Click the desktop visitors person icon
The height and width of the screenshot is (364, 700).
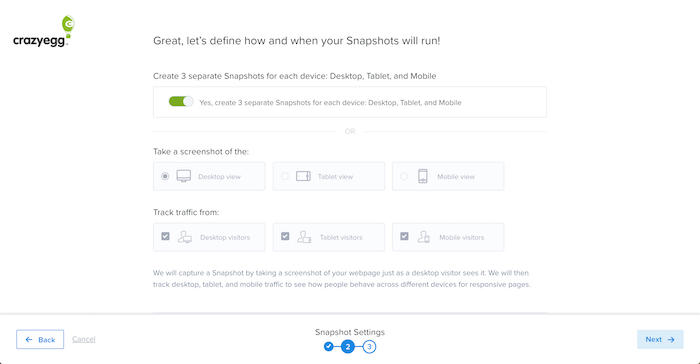[185, 237]
